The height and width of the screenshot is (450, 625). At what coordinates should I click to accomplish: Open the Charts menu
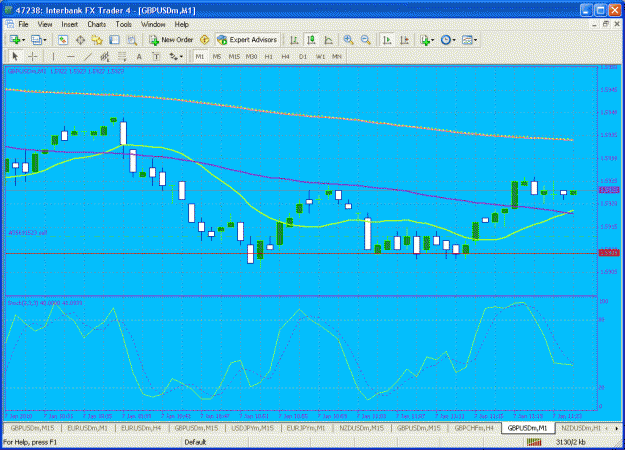(x=96, y=24)
